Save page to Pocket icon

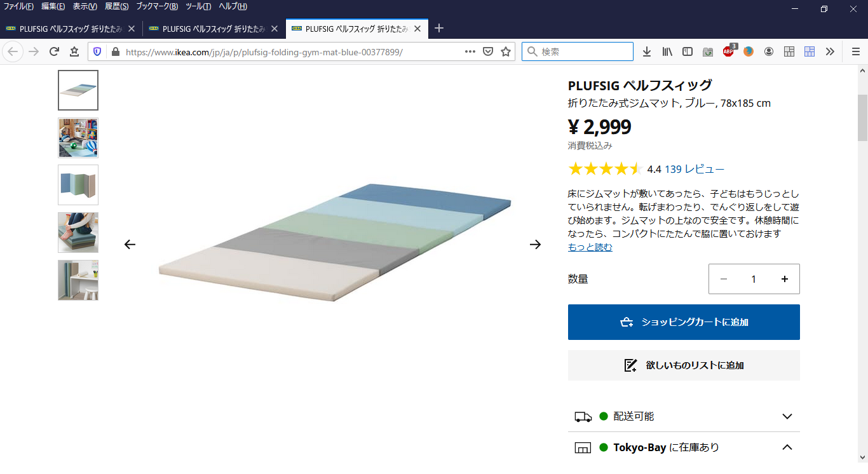(488, 51)
